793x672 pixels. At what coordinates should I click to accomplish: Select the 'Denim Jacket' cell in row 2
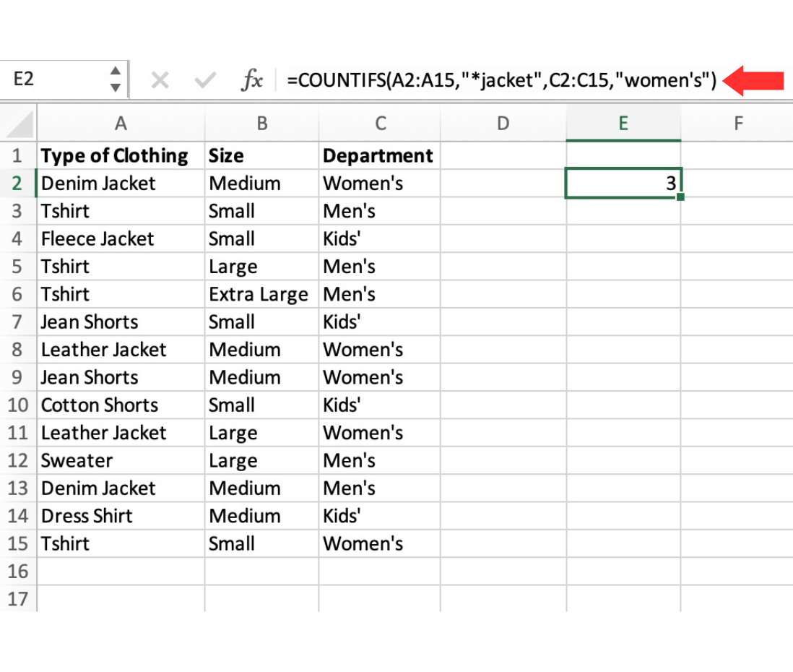pyautogui.click(x=121, y=184)
